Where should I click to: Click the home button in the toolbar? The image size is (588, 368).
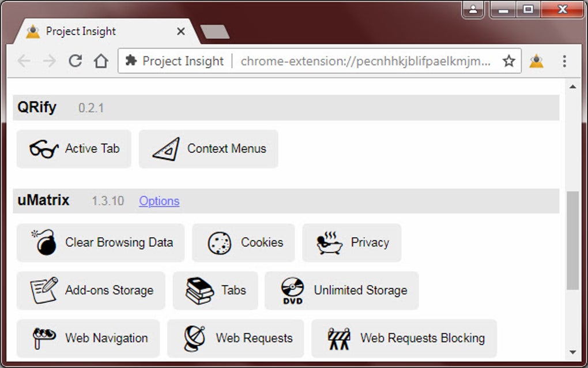[101, 61]
